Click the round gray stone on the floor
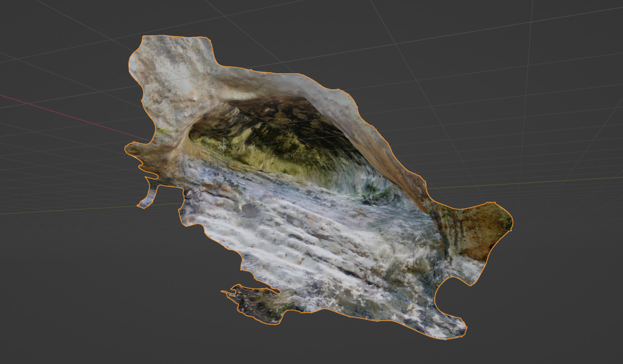This screenshot has width=623, height=364. point(252,210)
